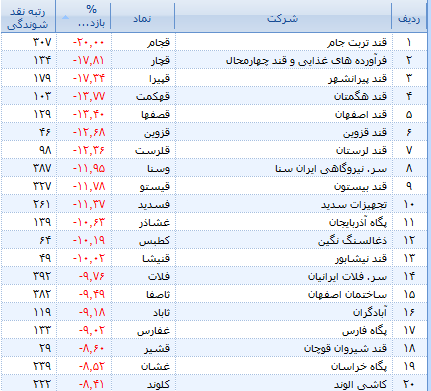
Task: Click liquidity rank ۳۰۷
Action: point(42,42)
